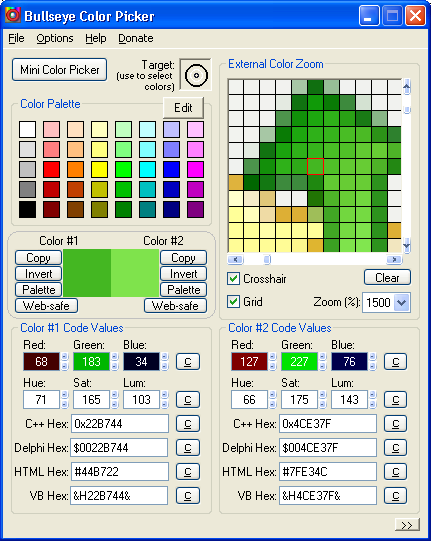Copy Color #1 RGB values with C button
Image resolution: width=431 pixels, height=541 pixels.
pyautogui.click(x=188, y=362)
